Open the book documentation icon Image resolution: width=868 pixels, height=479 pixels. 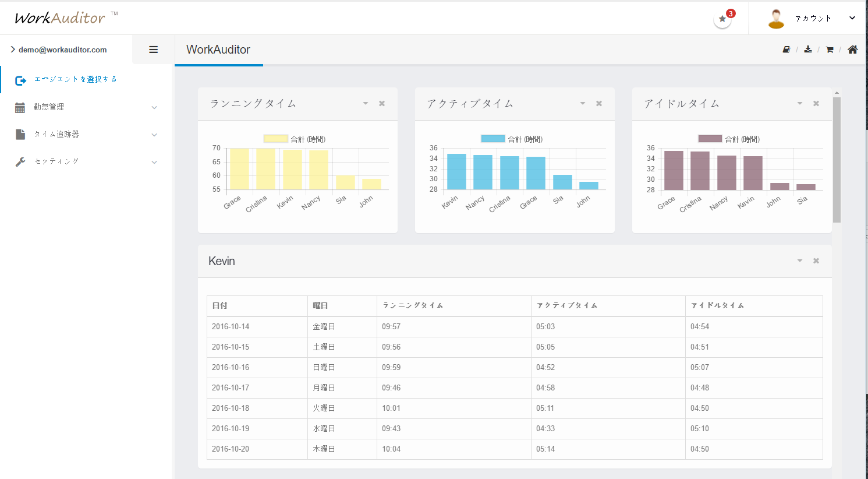[786, 50]
